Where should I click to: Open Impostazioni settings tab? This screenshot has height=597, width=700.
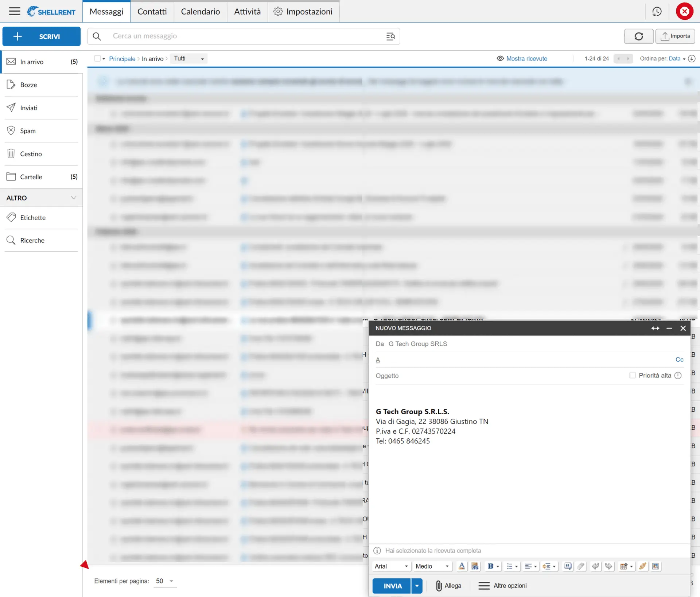pyautogui.click(x=303, y=11)
